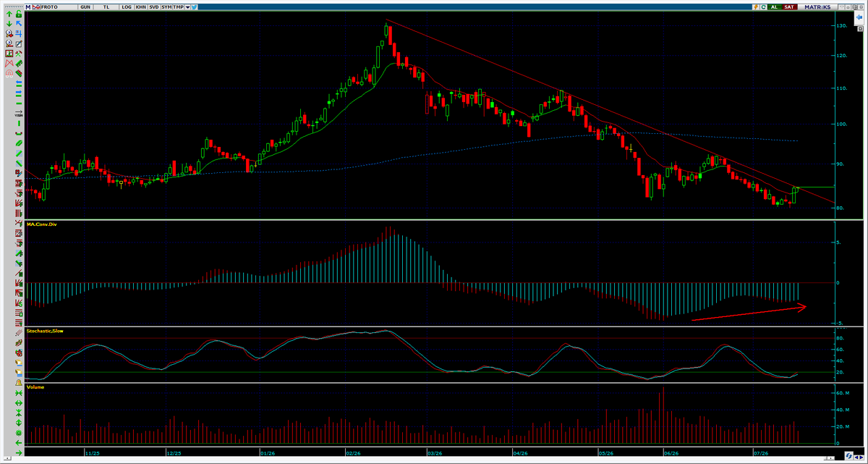Edit the FROTO symbol field
The image size is (868, 464).
point(59,7)
